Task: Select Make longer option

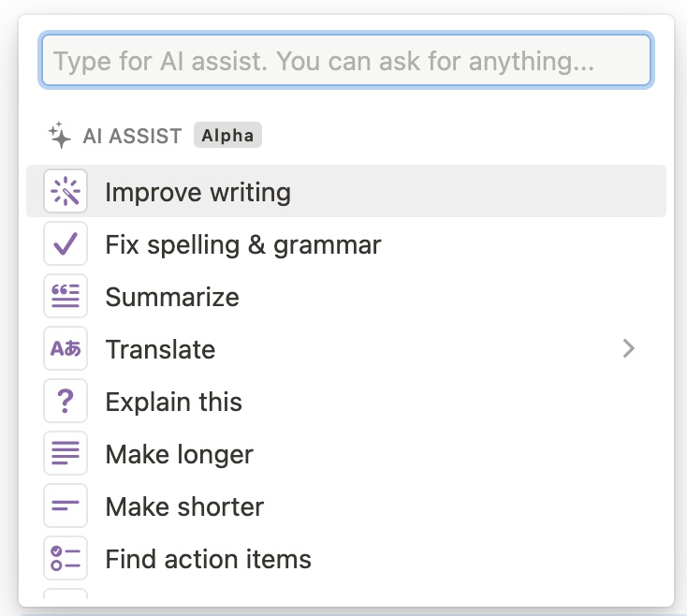Action: 346,453
